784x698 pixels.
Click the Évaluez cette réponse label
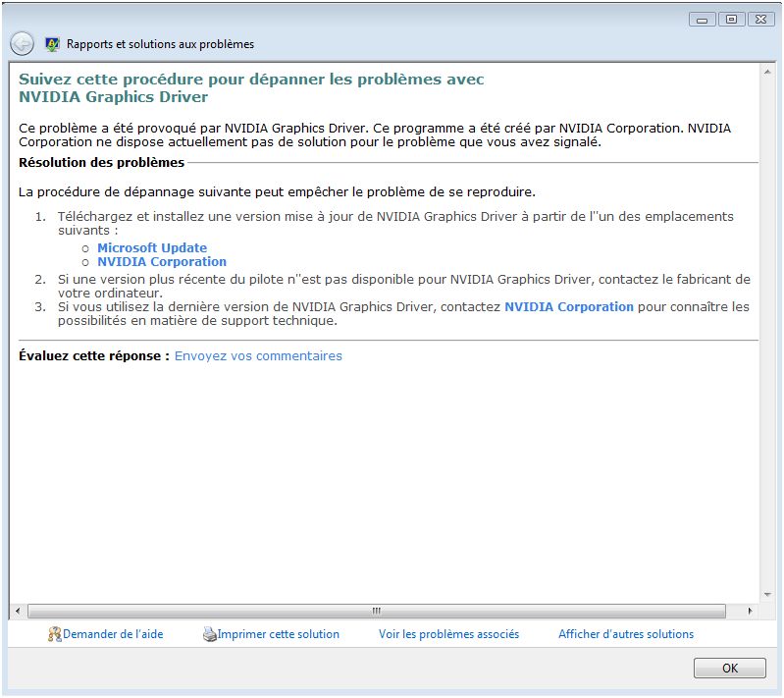[94, 356]
